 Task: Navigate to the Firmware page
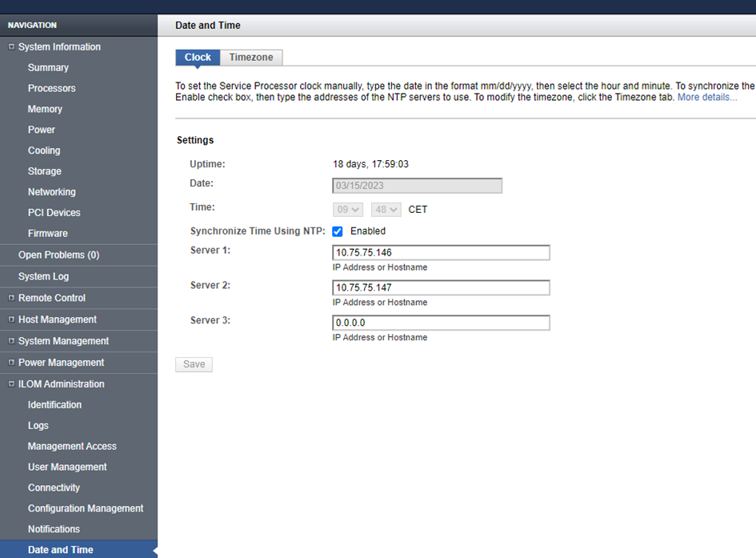[x=48, y=234]
